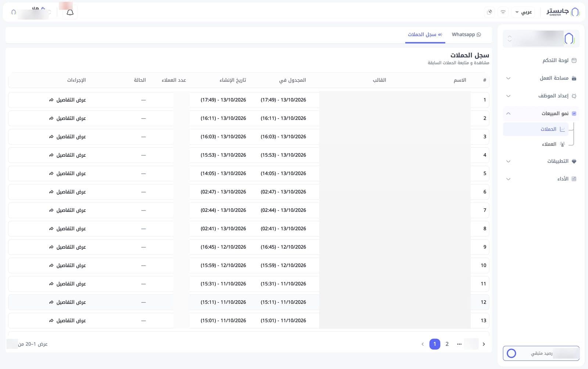Click the Gabster logo in the header
Viewport: 588px width, 369px height.
click(563, 12)
